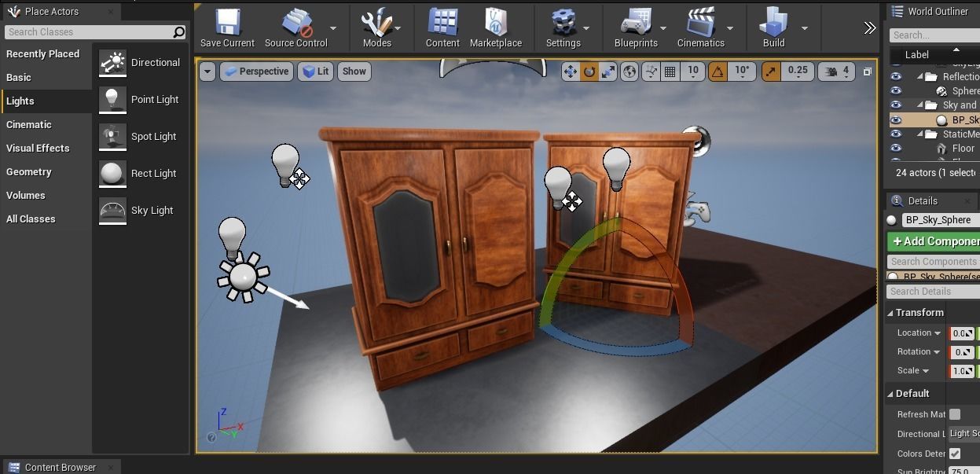Select the Visual Effects category
Viewport: 980px width, 474px height.
click(x=38, y=149)
